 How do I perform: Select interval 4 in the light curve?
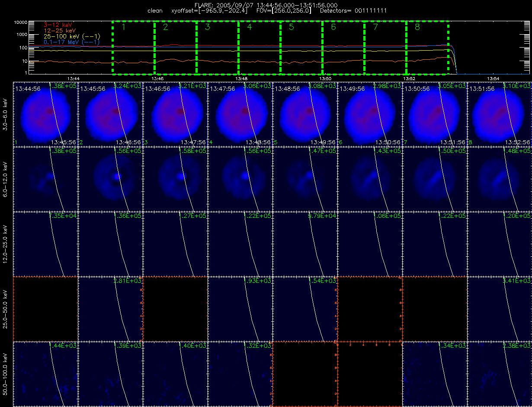pos(260,47)
